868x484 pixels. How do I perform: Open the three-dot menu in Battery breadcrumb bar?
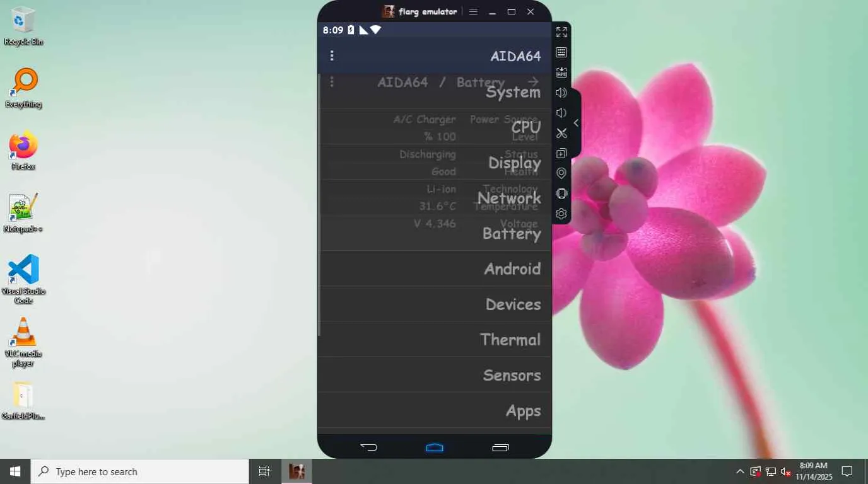332,82
